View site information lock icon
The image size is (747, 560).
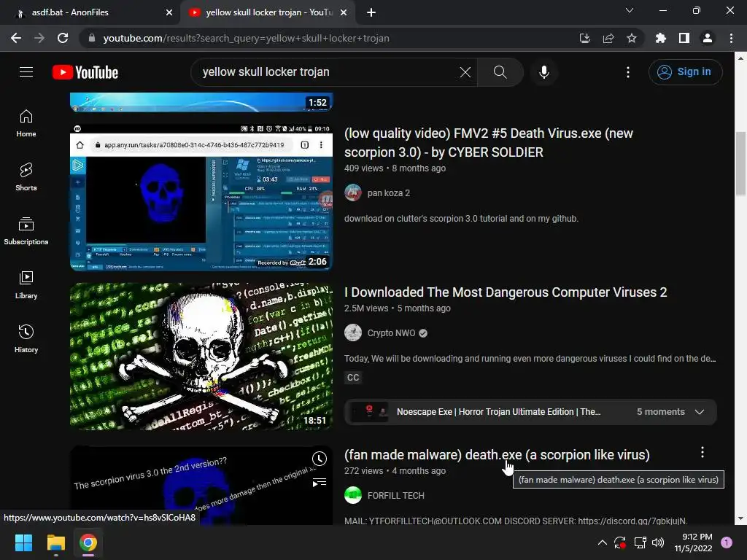(x=92, y=38)
